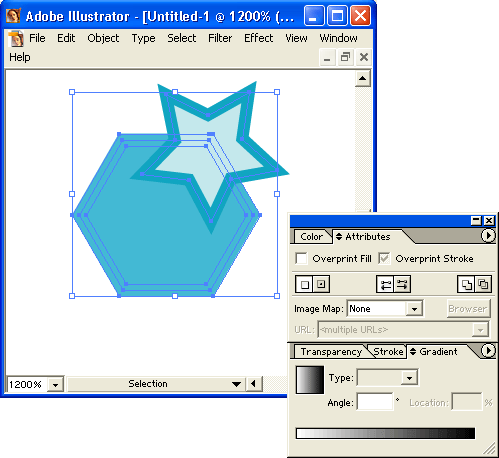Click the Show Center Point icon

[321, 284]
